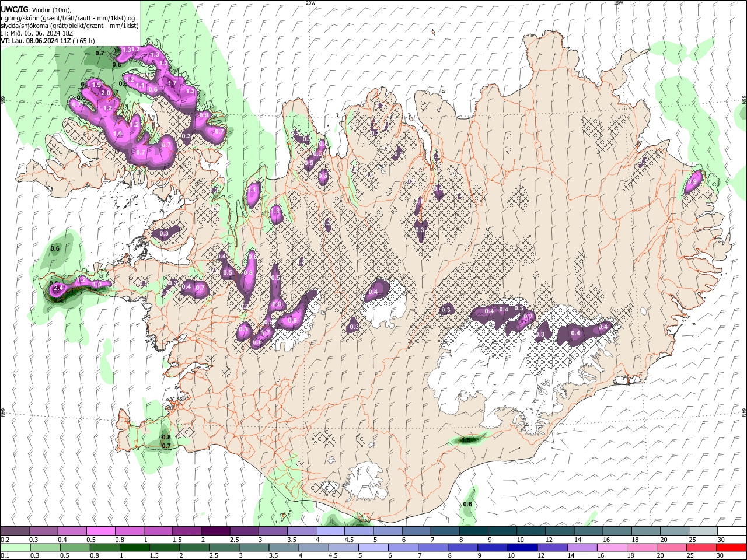Click the medium green 0.5 rain legend swatch
The width and height of the screenshot is (747, 560).
[75, 548]
